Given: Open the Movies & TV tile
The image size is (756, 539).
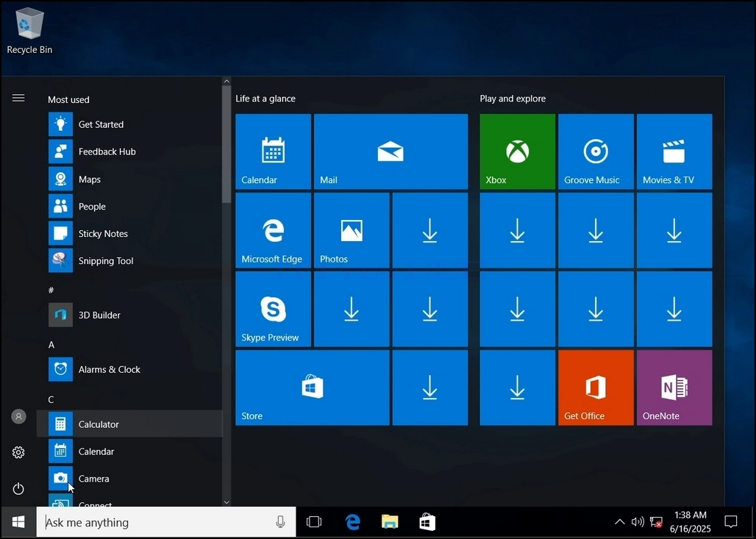Looking at the screenshot, I should tap(674, 151).
